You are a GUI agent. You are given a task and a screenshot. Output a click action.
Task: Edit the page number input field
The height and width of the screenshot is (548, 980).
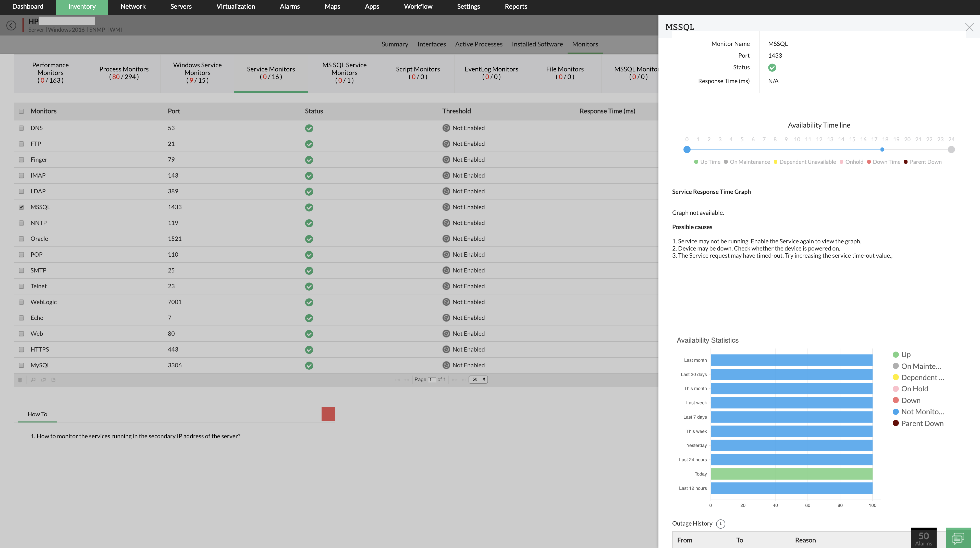click(x=432, y=379)
